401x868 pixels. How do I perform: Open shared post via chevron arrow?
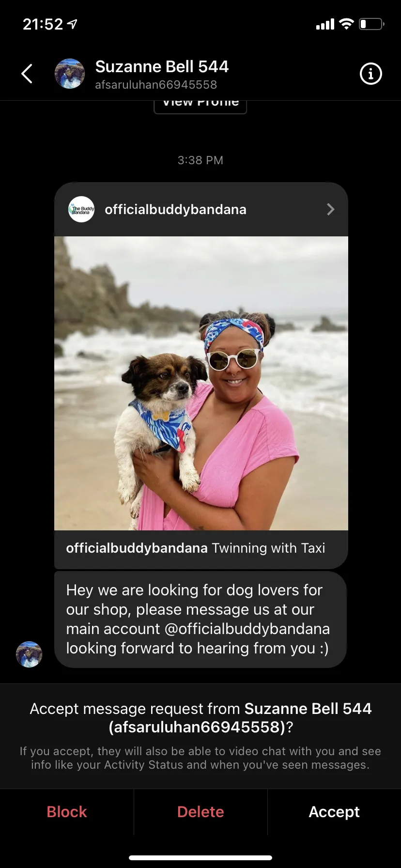pos(331,209)
